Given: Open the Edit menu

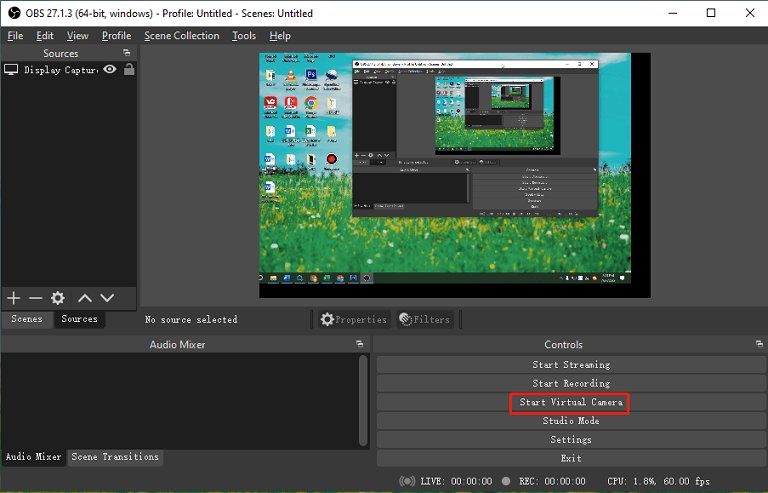Looking at the screenshot, I should click(x=45, y=36).
